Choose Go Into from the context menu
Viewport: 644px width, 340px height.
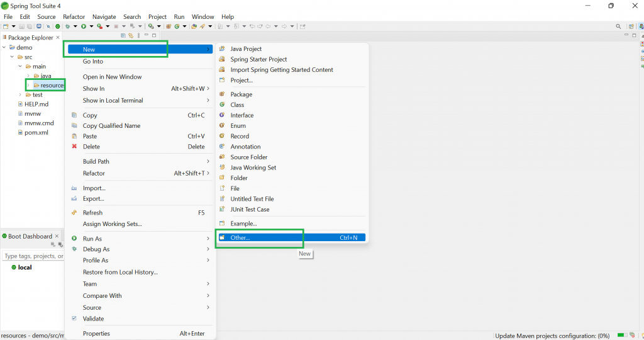coord(140,61)
